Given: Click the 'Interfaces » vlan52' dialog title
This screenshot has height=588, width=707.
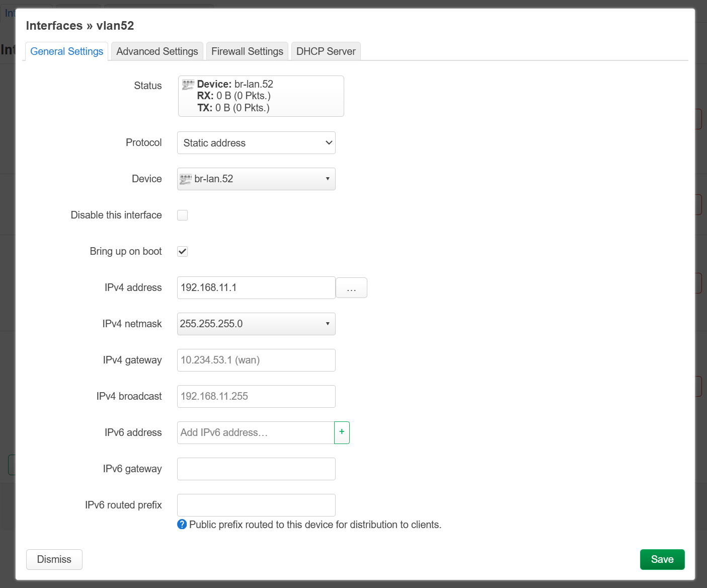Looking at the screenshot, I should coord(80,26).
